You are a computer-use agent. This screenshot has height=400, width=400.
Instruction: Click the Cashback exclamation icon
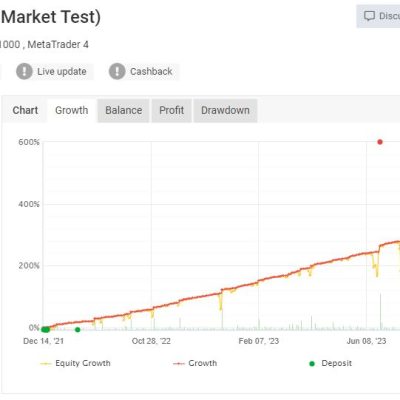tap(117, 71)
